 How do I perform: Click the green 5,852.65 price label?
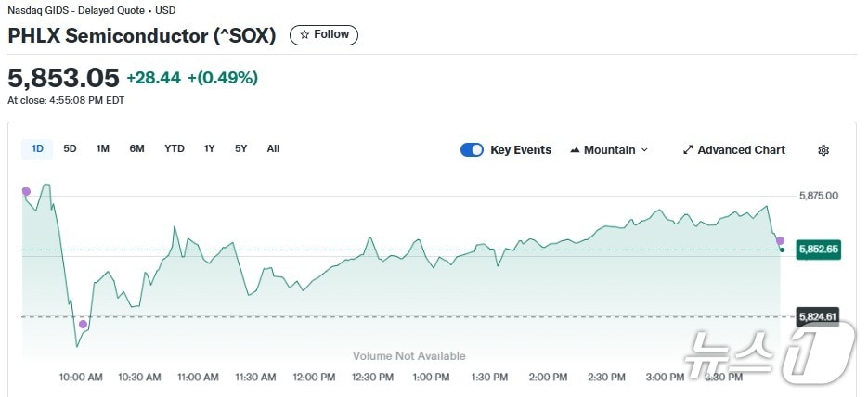pos(819,250)
